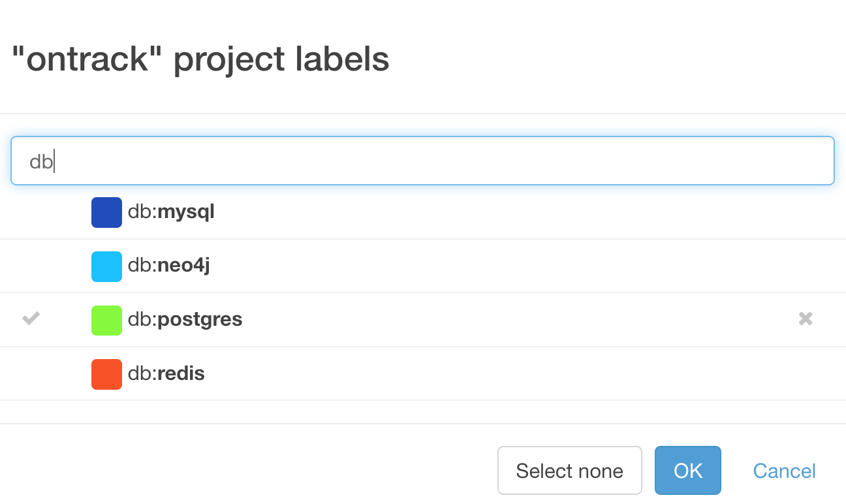Click the light blue db:neo4j color square
846x504 pixels.
click(106, 266)
